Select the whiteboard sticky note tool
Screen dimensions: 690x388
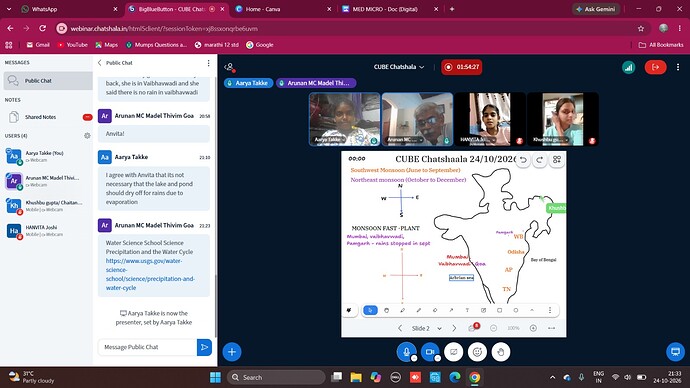[483, 310]
